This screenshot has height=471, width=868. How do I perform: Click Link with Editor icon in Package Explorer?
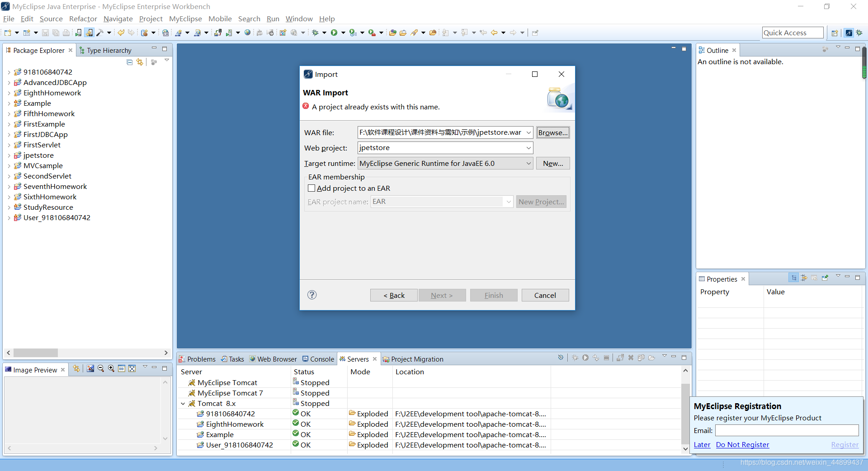[x=140, y=62]
